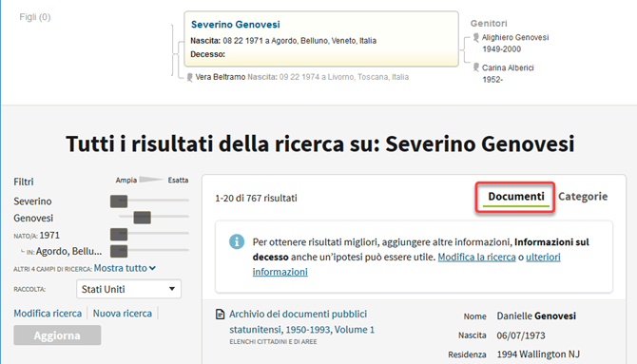Click residence 1994 Wallington NJ value
Image resolution: width=637 pixels, height=364 pixels.
point(538,354)
